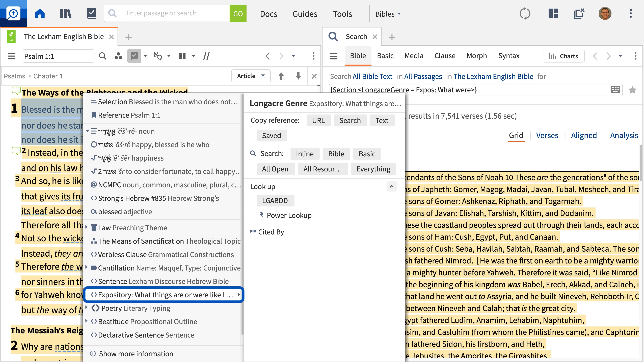
Task: Copy reference as URL button
Action: pos(318,120)
